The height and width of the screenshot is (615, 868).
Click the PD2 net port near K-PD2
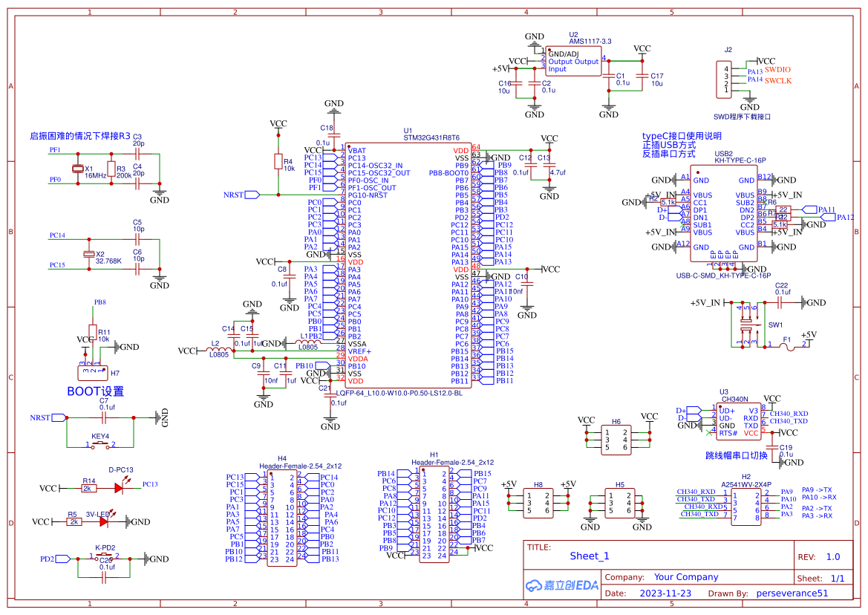click(x=63, y=559)
